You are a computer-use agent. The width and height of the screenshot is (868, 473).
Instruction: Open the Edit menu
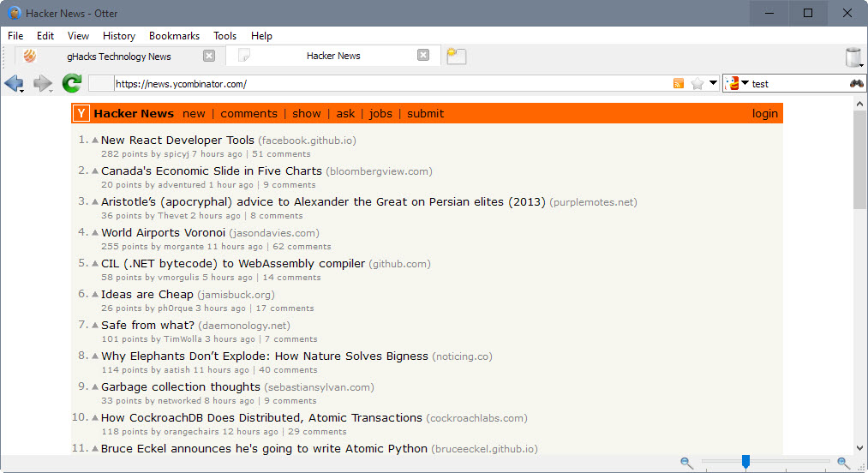point(45,36)
